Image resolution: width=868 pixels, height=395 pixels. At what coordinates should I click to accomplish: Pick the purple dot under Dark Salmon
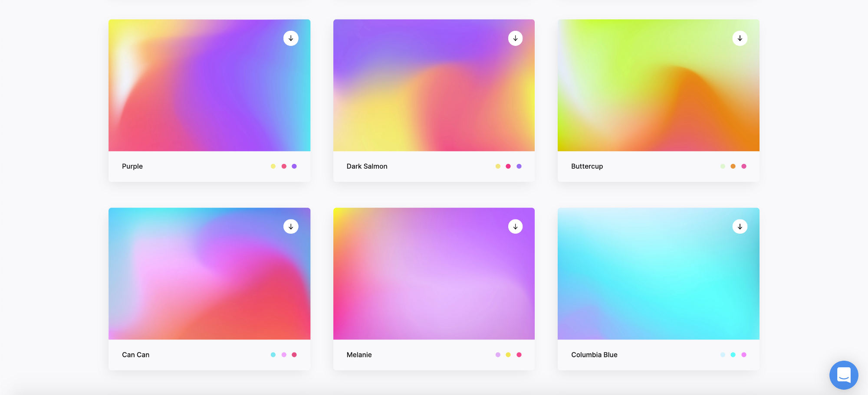tap(519, 166)
